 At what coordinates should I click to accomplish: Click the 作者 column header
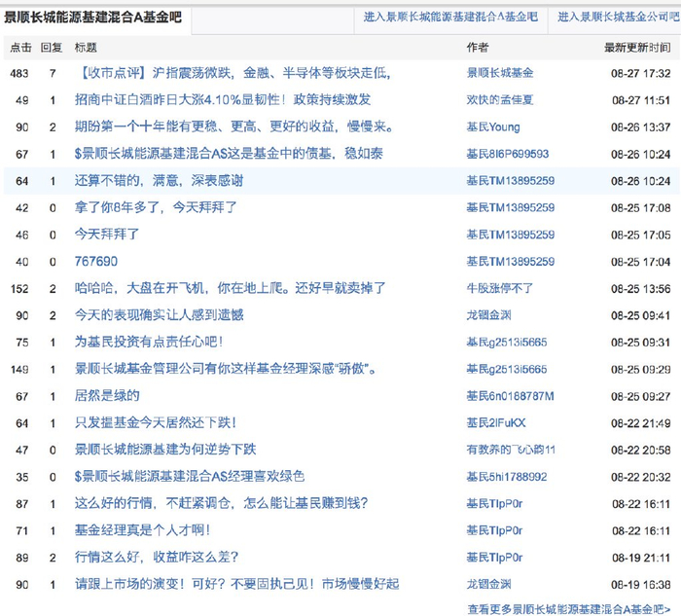click(478, 48)
